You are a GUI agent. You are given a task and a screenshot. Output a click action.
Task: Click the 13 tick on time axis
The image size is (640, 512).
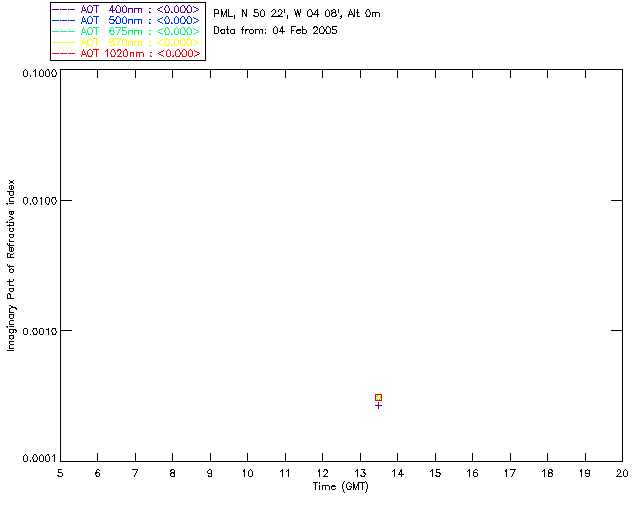(x=360, y=473)
